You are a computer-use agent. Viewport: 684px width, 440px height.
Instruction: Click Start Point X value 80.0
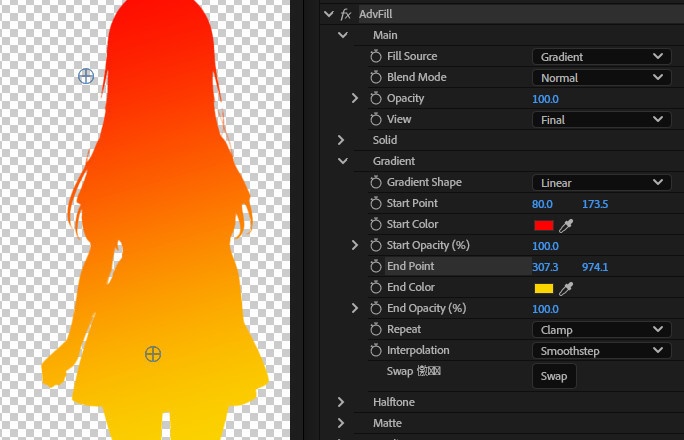542,204
